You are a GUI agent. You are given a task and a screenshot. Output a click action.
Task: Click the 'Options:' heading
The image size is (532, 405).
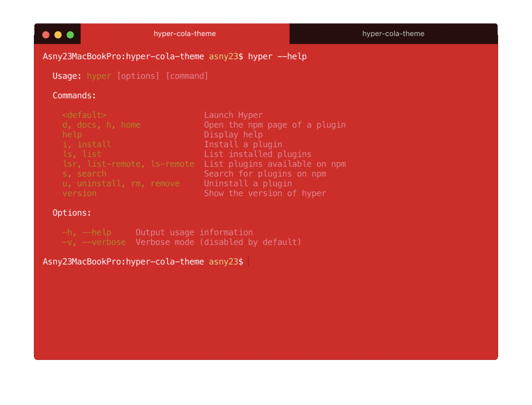point(72,213)
